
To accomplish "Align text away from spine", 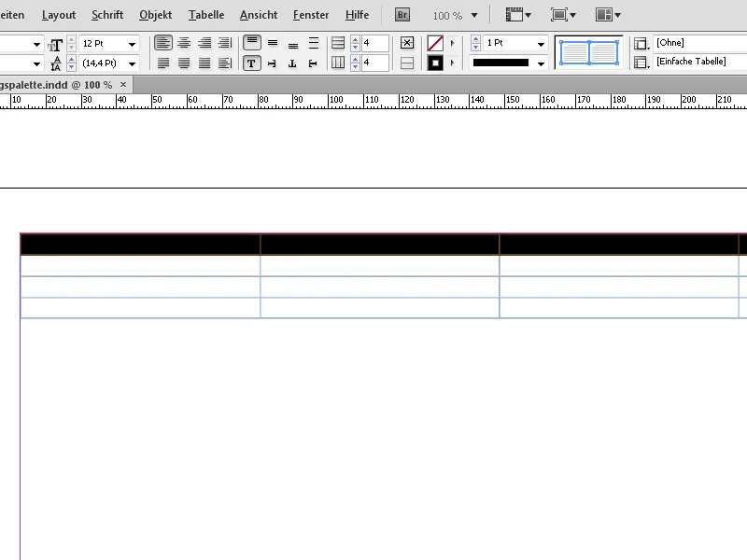I will click(x=224, y=43).
